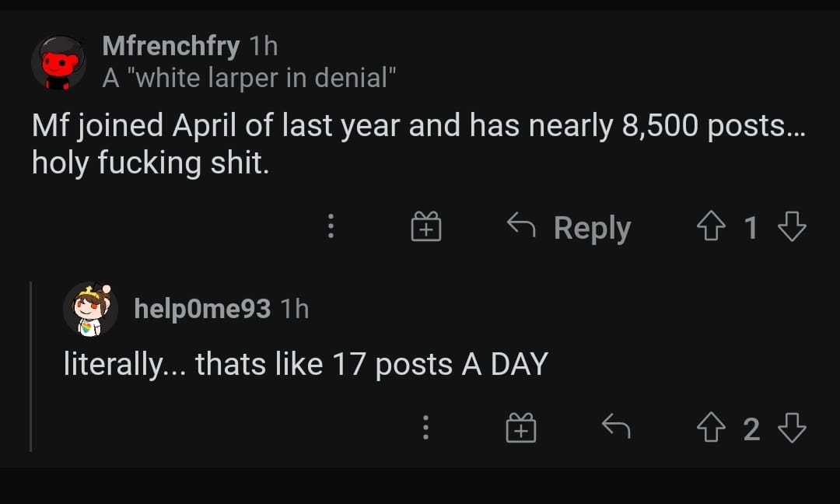Collapse the thread using the vertical reply line

(x=30, y=366)
